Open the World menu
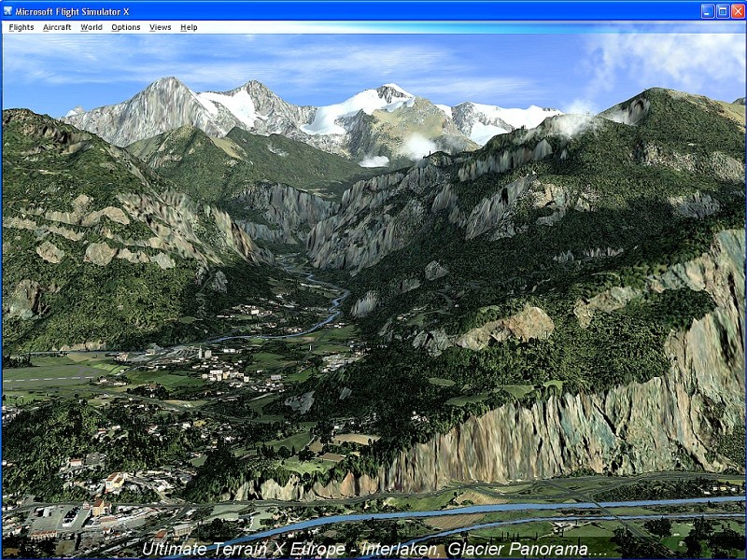Screen dimensions: 747x560 pos(92,27)
